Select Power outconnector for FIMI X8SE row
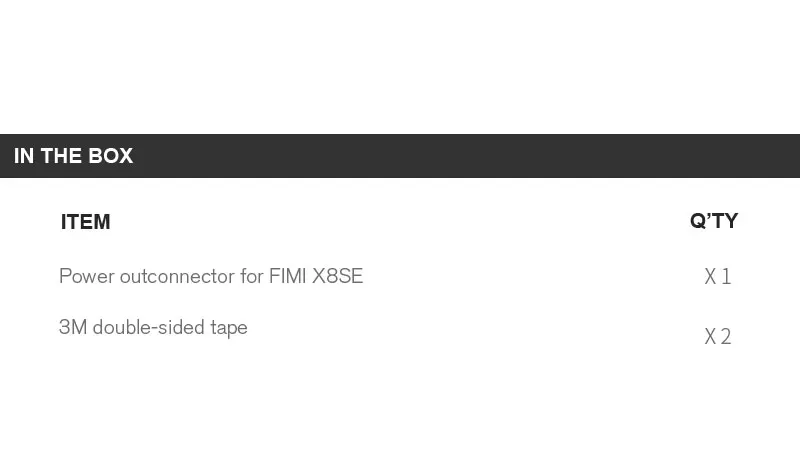Viewport: 800px width, 466px height. pos(210,276)
